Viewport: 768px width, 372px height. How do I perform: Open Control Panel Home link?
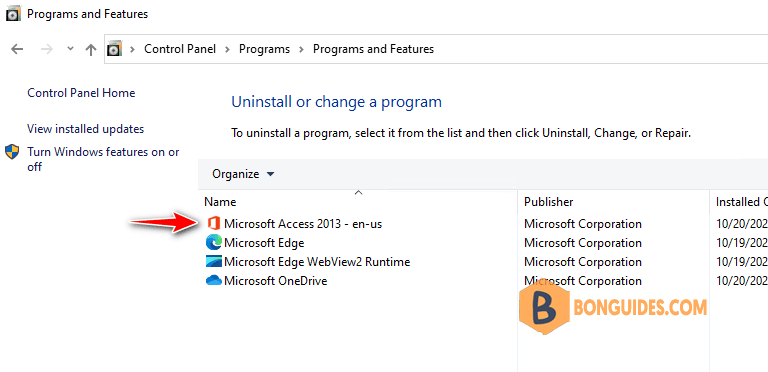click(81, 93)
